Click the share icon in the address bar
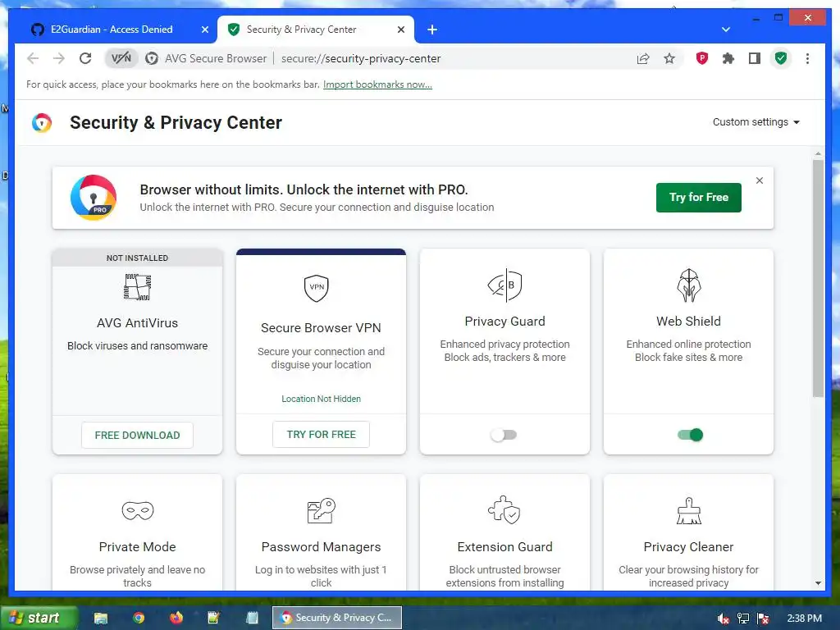 click(x=643, y=58)
